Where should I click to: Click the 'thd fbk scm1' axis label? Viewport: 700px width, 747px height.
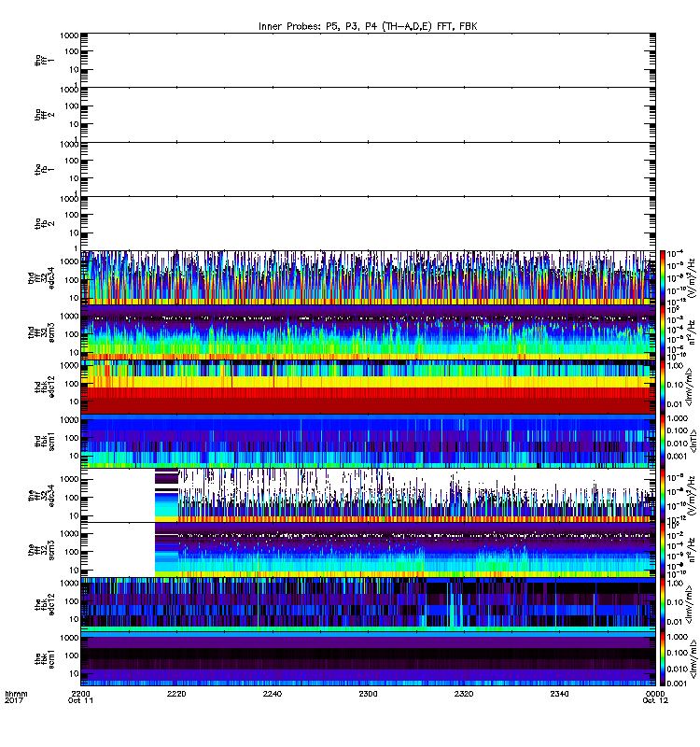[44, 442]
